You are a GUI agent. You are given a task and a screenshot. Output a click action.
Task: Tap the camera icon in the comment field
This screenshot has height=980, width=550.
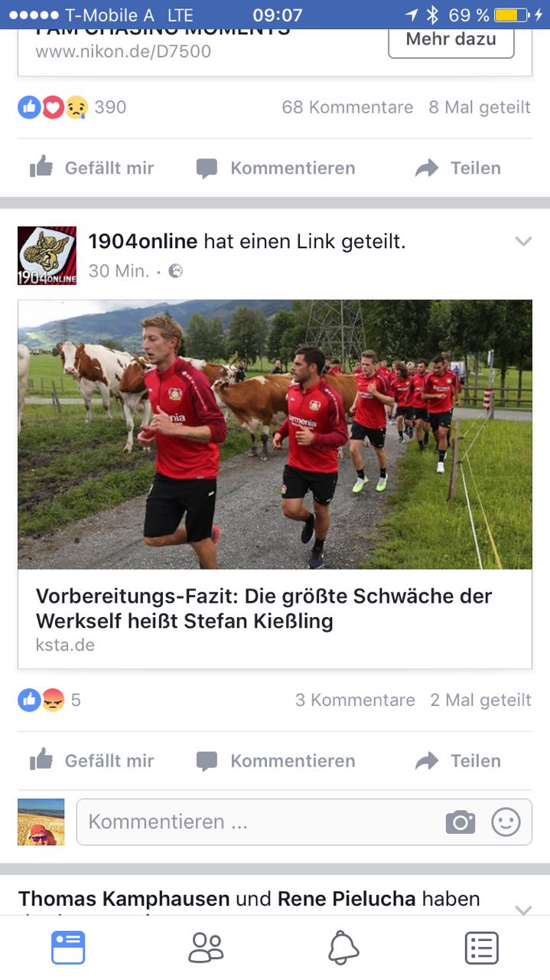coord(460,822)
